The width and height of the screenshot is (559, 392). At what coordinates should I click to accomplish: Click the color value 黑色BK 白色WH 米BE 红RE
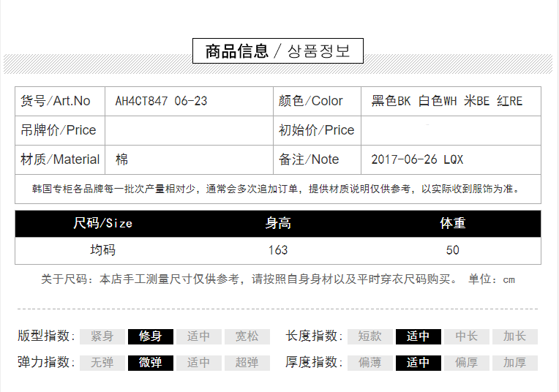(x=447, y=101)
